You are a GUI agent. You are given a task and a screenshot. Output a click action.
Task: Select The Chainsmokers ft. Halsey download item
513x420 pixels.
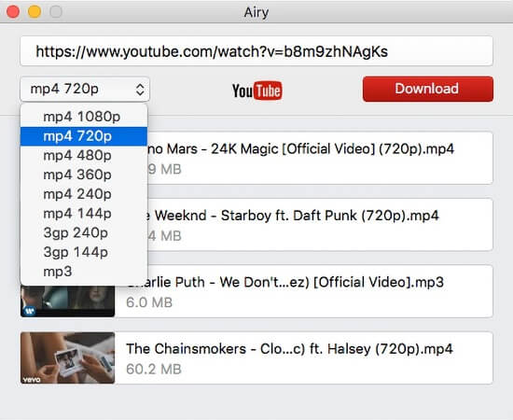tap(256, 357)
